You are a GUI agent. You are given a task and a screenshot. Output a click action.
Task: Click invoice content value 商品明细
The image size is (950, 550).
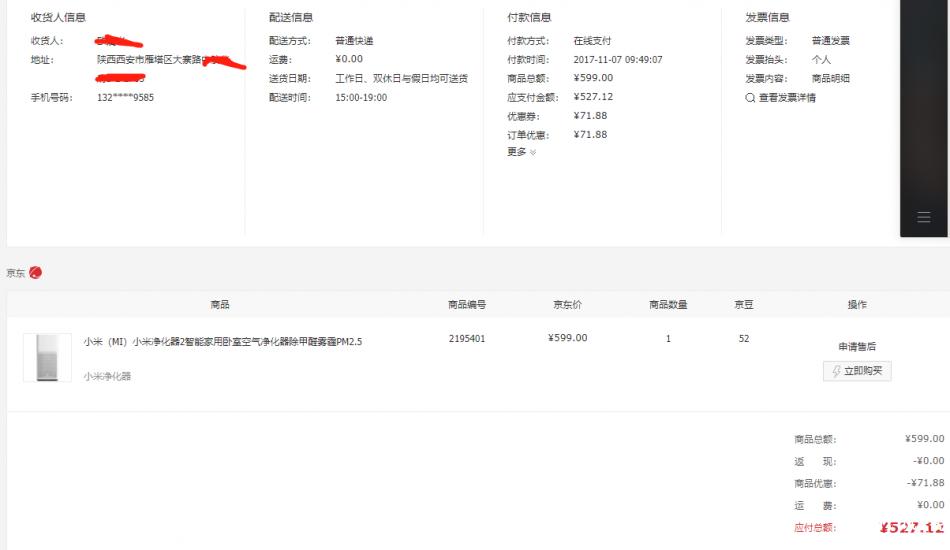point(830,78)
